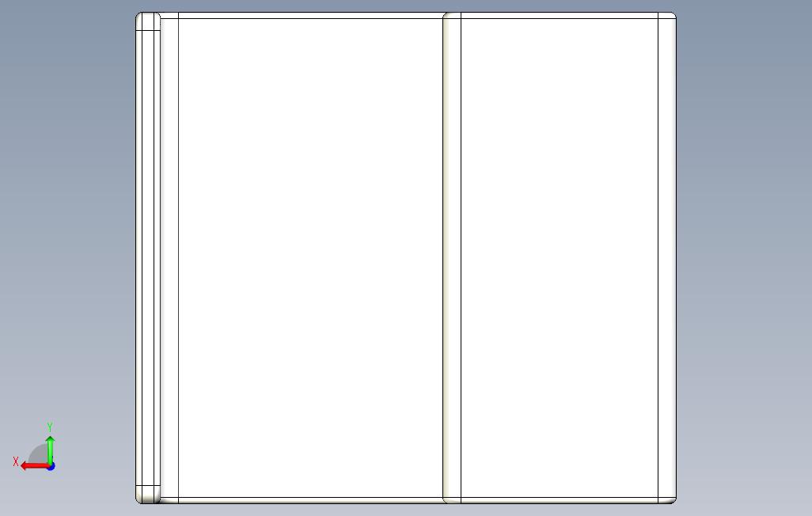Select bottom border strip below left panel
Viewport: 812px width, 516px height.
[311, 500]
